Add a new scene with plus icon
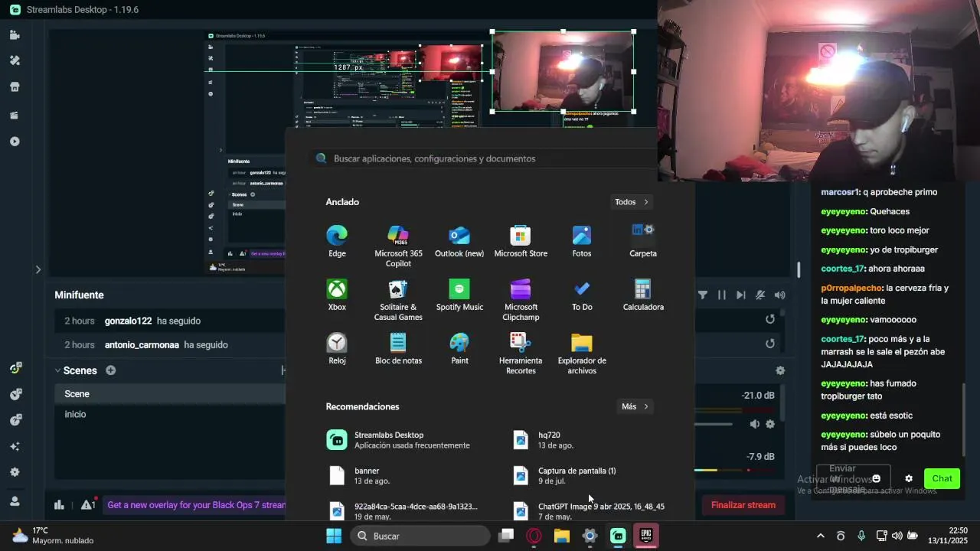The image size is (980, 551). click(x=110, y=370)
